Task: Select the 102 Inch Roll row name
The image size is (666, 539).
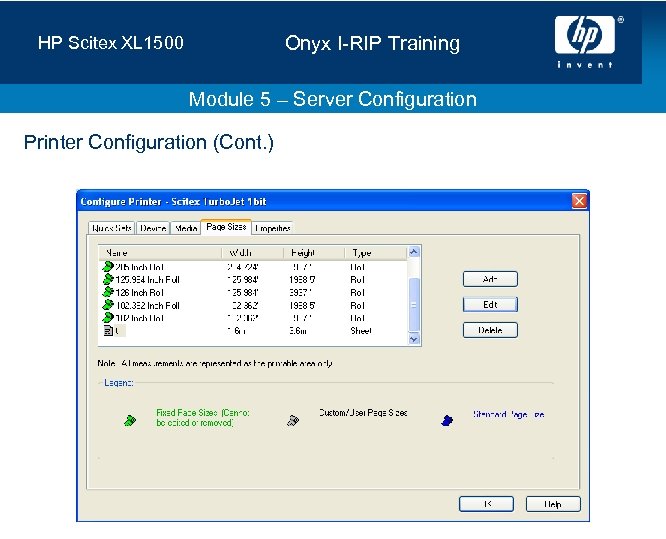Action: click(x=139, y=318)
